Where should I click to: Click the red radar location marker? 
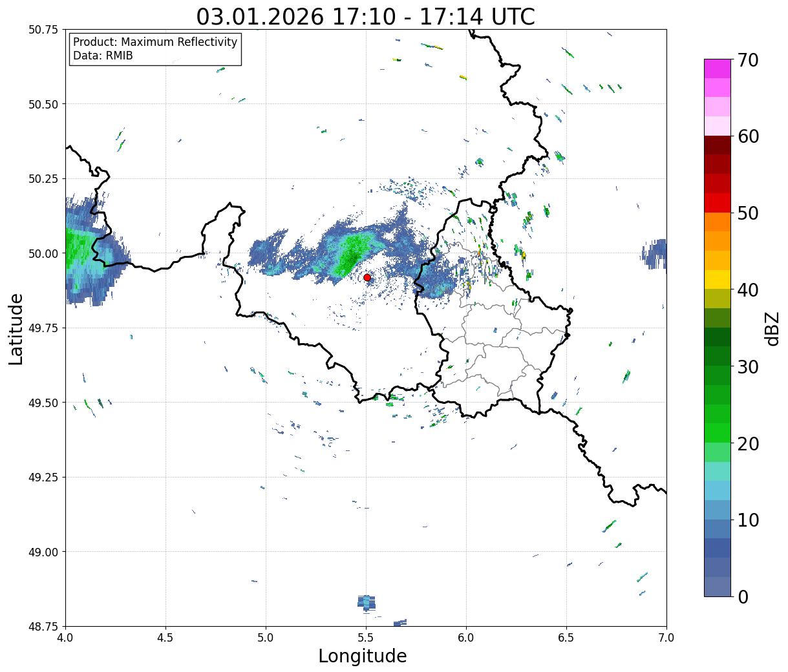click(x=367, y=277)
